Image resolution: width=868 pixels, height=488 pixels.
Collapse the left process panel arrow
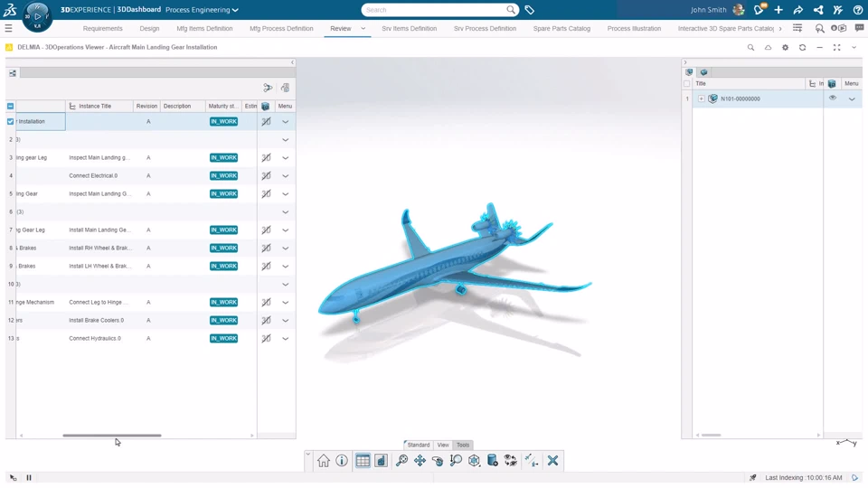coord(292,62)
